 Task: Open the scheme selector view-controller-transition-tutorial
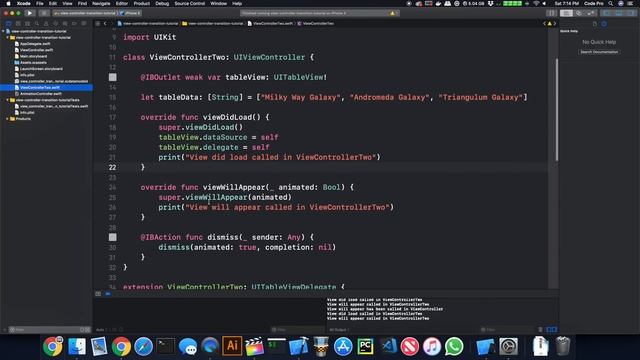[85, 13]
